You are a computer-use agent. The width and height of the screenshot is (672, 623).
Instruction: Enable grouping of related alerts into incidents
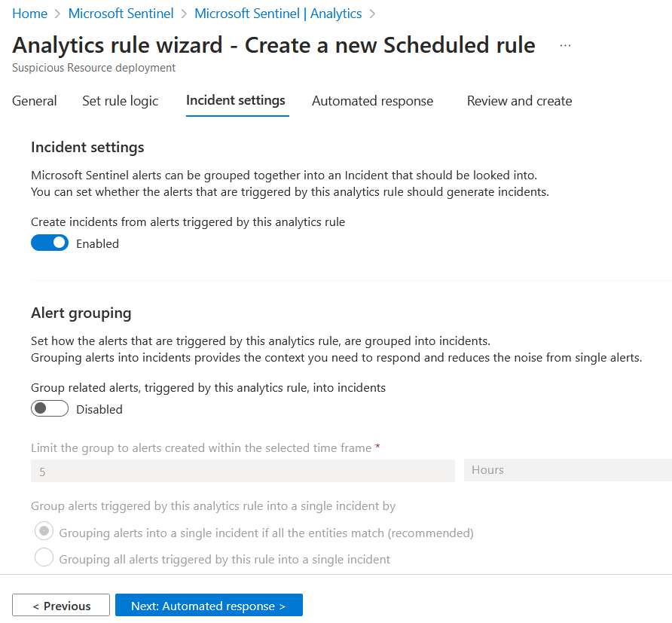coord(50,408)
